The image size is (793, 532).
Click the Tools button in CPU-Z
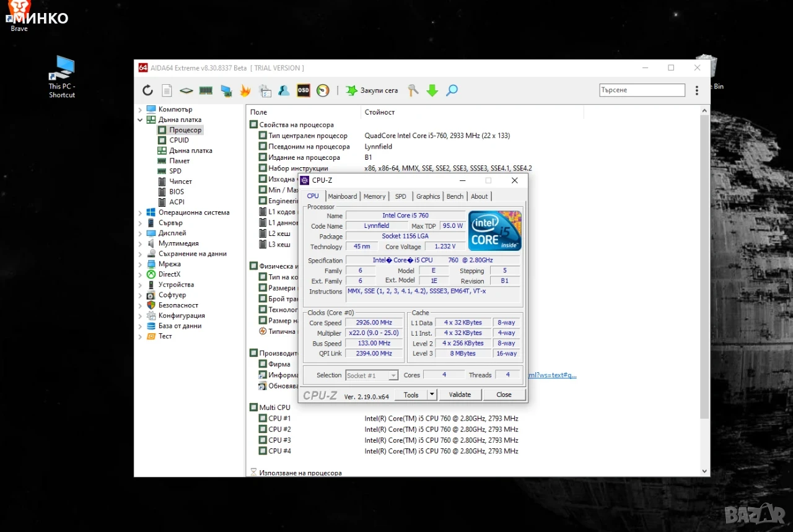[411, 395]
